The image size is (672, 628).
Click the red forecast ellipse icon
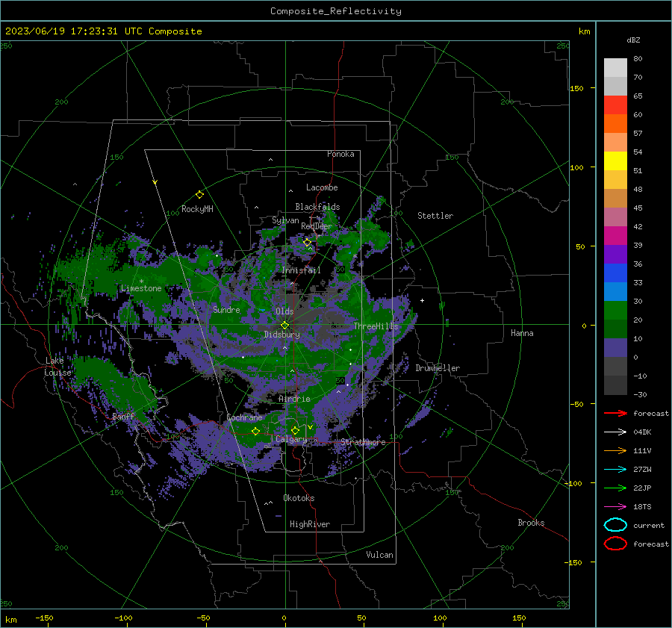(x=615, y=544)
